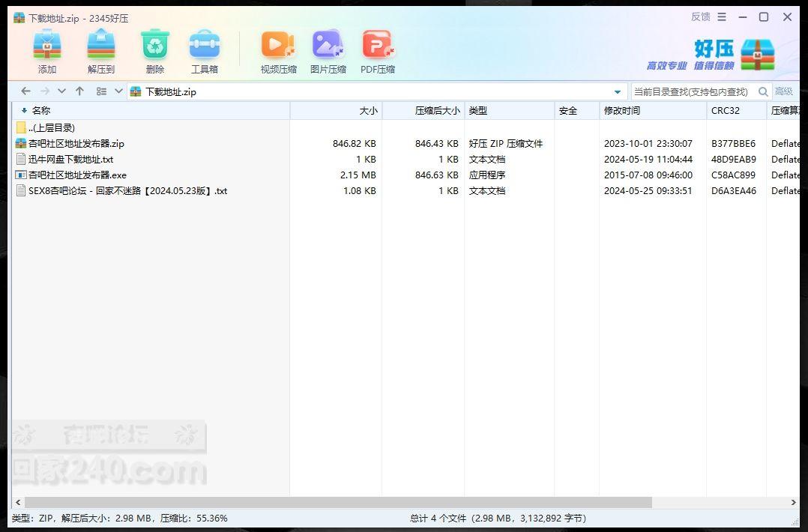Expand the address path dropdown
This screenshot has width=808, height=532.
(x=618, y=92)
